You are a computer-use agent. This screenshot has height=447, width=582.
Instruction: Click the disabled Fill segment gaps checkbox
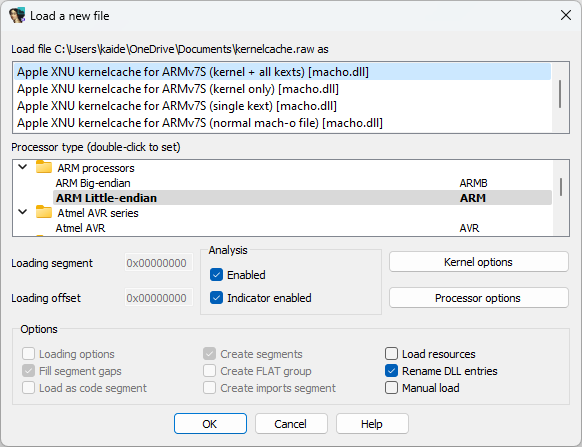pos(29,371)
